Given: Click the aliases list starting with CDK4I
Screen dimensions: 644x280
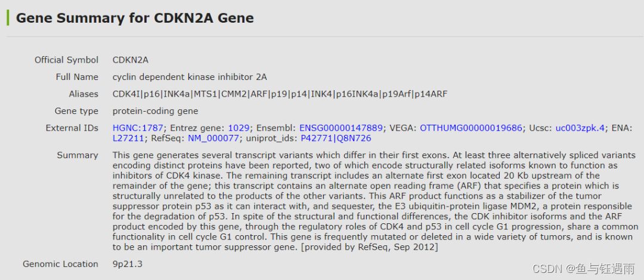Looking at the screenshot, I should (280, 94).
